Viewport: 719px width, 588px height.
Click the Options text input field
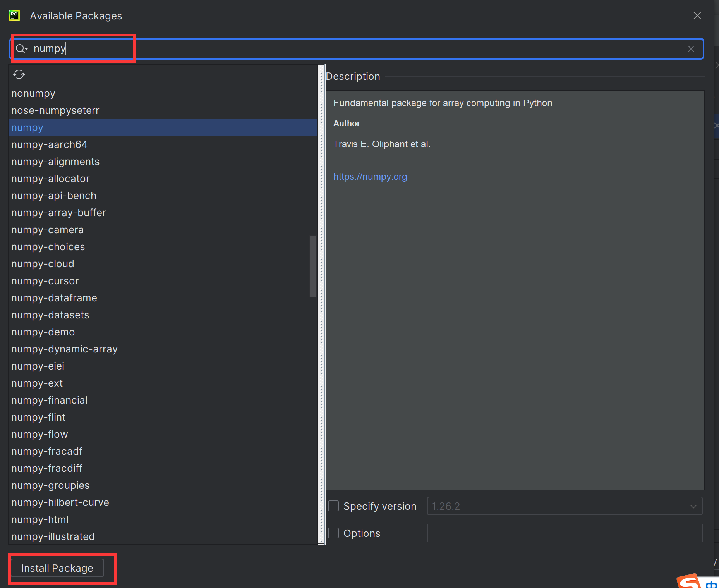coord(565,533)
